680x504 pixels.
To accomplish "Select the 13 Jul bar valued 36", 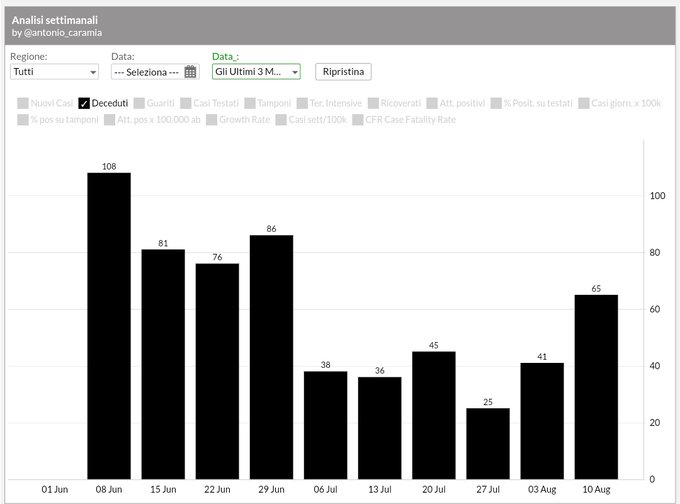I will pyautogui.click(x=379, y=428).
